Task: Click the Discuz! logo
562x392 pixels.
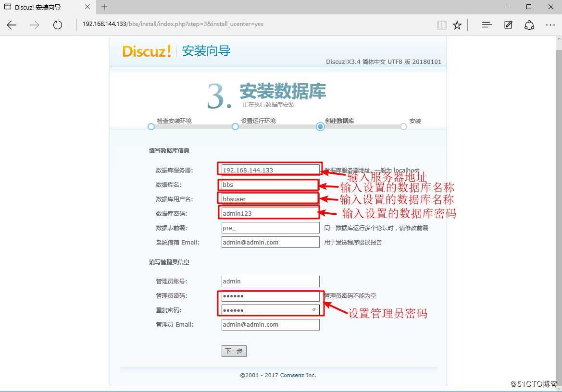Action: click(x=147, y=51)
